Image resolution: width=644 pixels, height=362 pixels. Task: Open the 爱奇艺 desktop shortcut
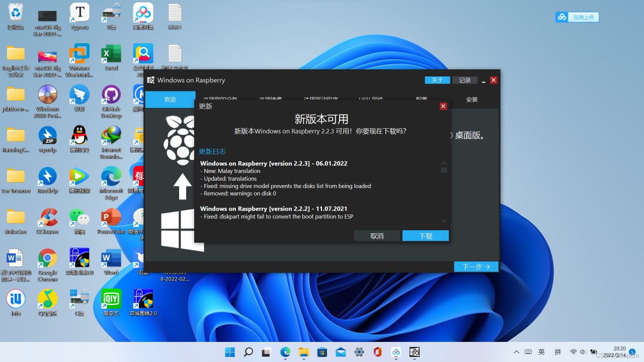[111, 303]
